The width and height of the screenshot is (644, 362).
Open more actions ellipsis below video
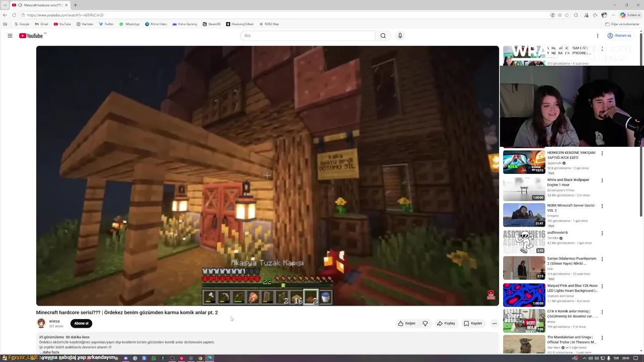click(x=494, y=323)
